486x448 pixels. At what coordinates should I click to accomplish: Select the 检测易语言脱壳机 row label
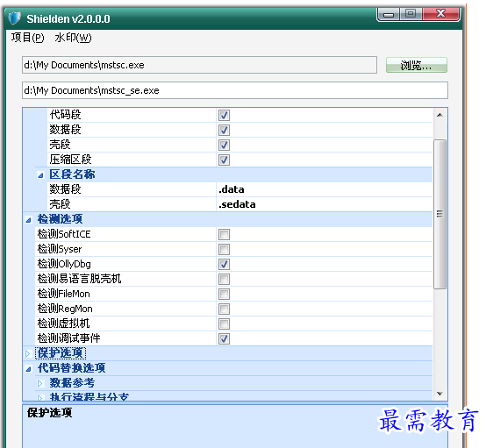pyautogui.click(x=79, y=279)
